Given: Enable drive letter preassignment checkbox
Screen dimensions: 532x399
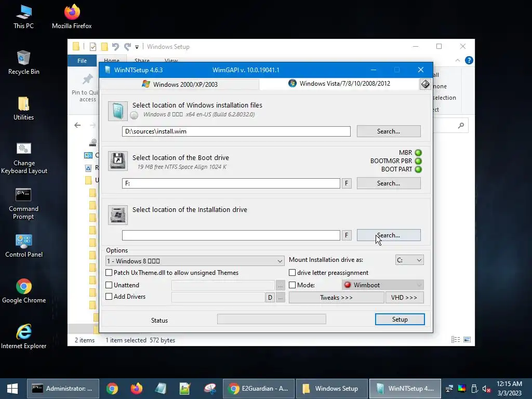Looking at the screenshot, I should tap(292, 272).
